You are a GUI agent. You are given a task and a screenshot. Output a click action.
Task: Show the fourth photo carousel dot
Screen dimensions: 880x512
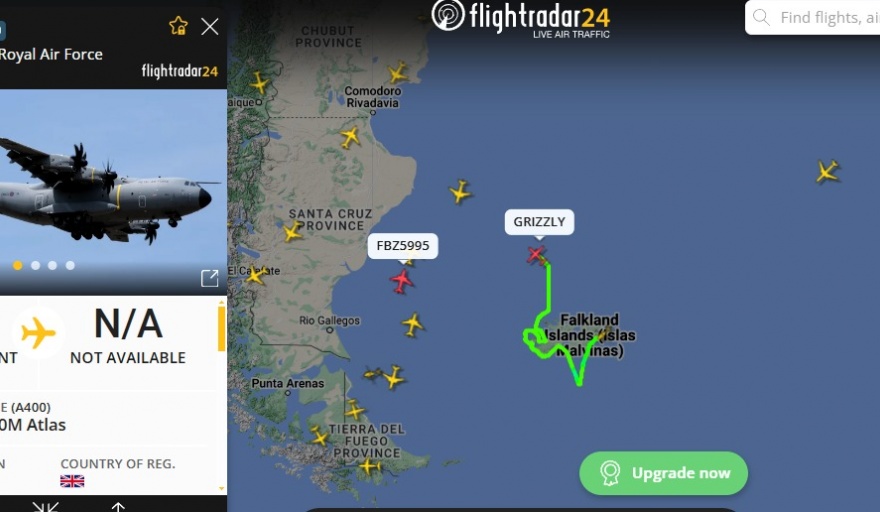(x=70, y=265)
